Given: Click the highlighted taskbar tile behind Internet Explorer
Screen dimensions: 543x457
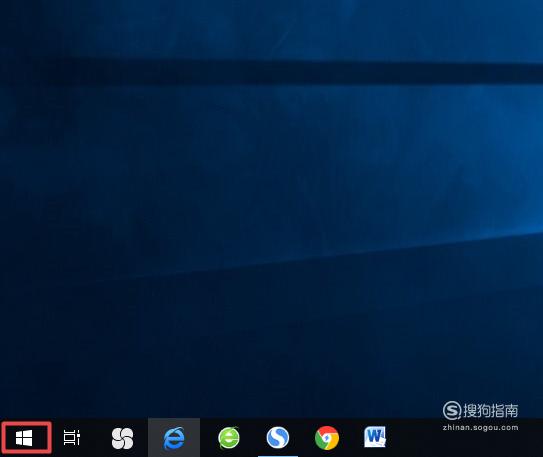Looking at the screenshot, I should point(174,438).
